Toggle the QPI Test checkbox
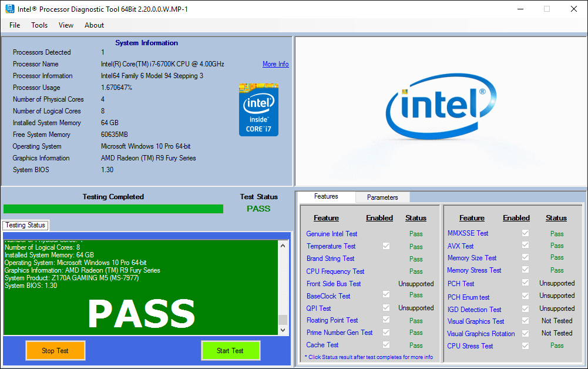The image size is (588, 369). click(386, 307)
